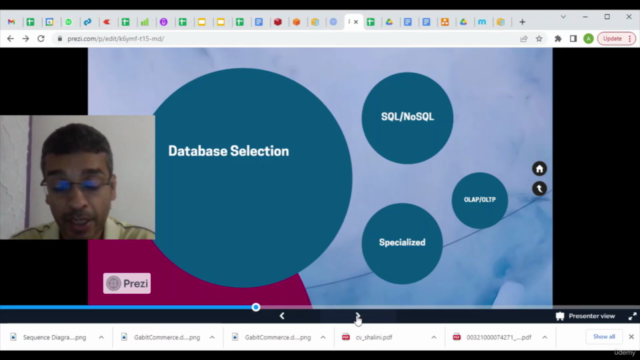The width and height of the screenshot is (640, 360).
Task: Open the Sequence Diagra...png download
Action: [x=54, y=337]
